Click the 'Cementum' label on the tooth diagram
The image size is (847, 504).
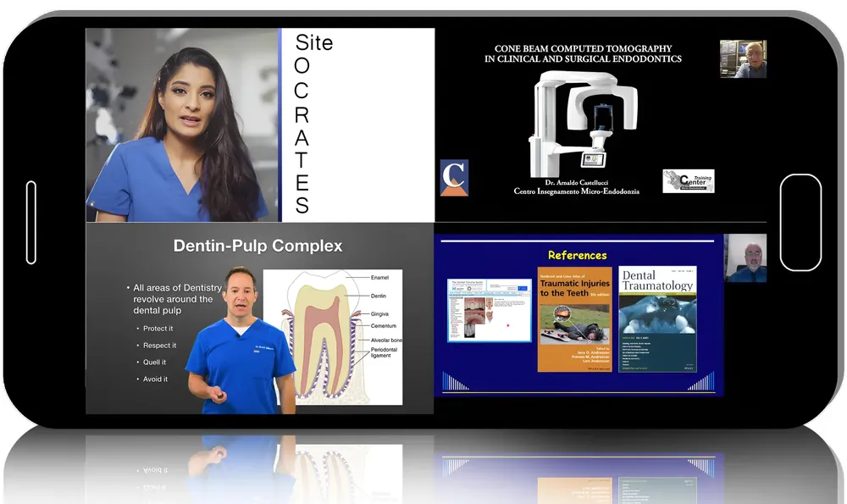384,326
